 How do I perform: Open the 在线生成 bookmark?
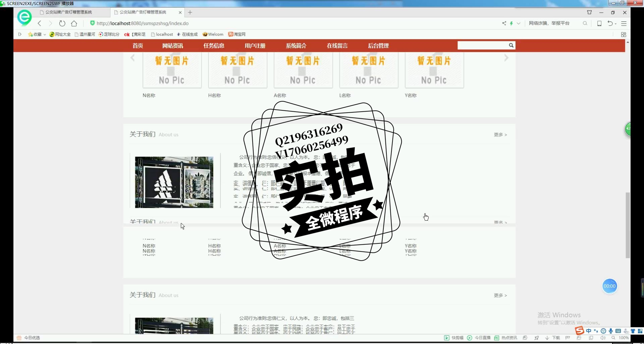pos(187,34)
